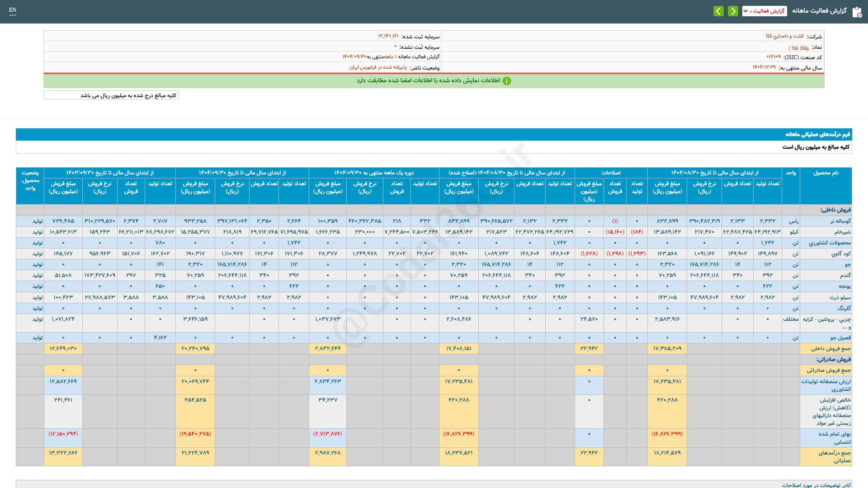Click the فرم درآمدهای عملیاتی ماهانه section header

(817, 134)
